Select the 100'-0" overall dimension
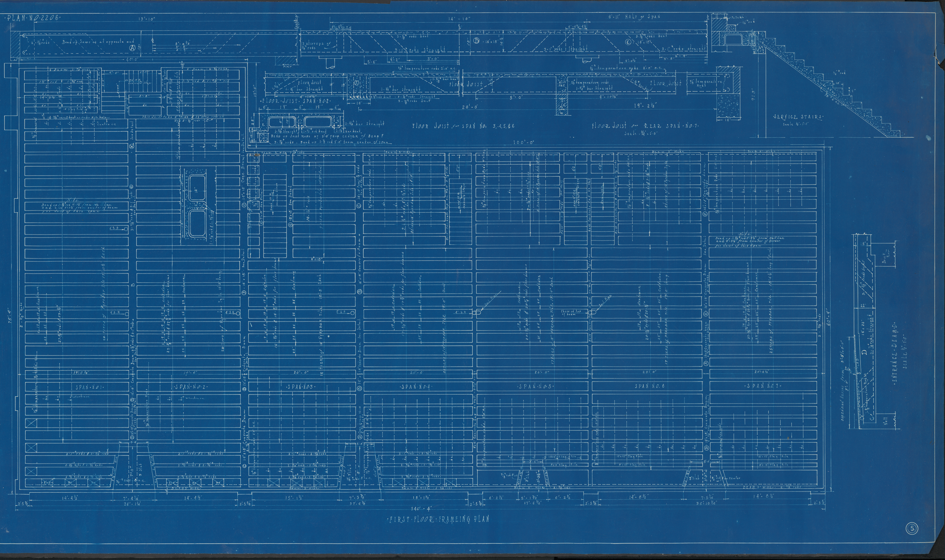Screen dimensions: 945x560 (524, 143)
